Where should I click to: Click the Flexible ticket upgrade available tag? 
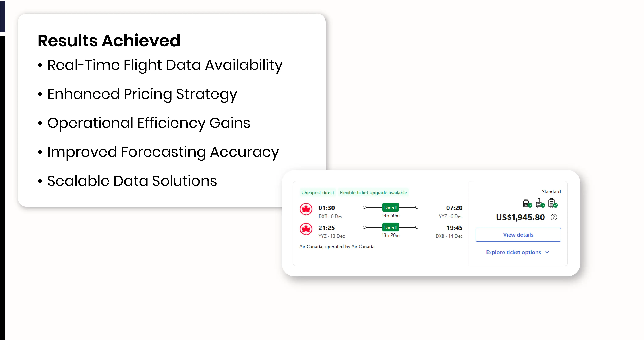point(373,192)
